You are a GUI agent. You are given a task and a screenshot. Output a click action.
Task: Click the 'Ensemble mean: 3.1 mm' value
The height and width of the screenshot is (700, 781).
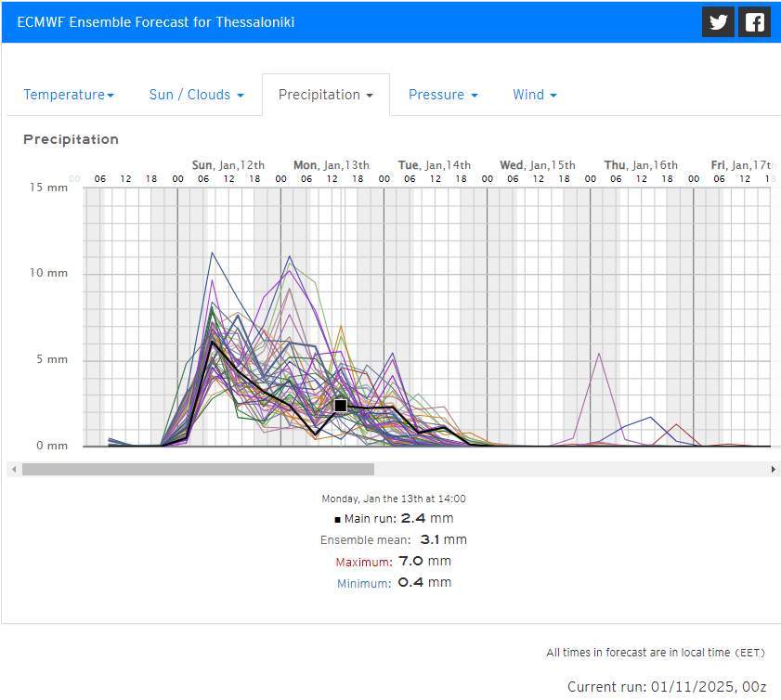(394, 539)
